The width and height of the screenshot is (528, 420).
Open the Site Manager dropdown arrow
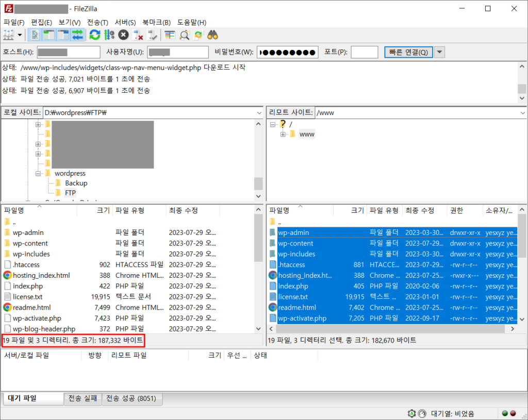[x=20, y=35]
